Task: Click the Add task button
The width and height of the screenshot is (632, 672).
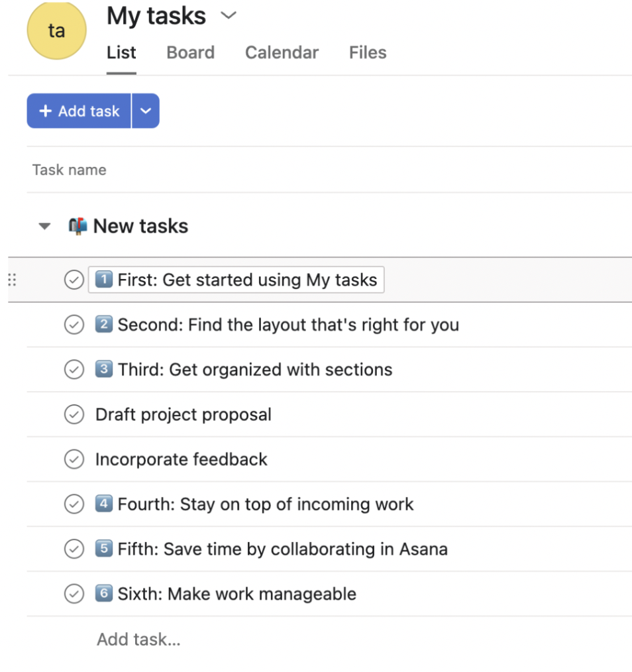Action: (x=78, y=111)
